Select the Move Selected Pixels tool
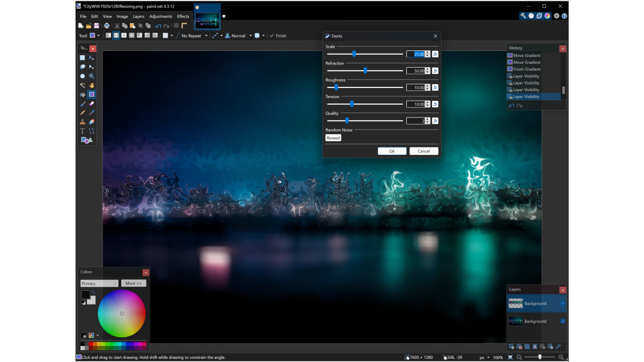The height and width of the screenshot is (362, 644). 92,57
